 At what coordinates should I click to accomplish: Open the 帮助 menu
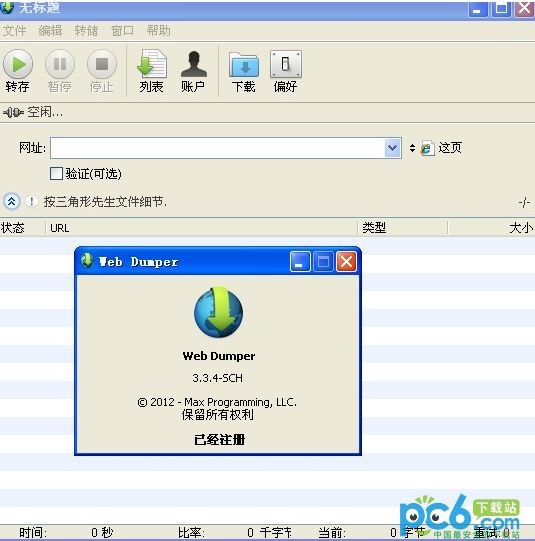tap(159, 30)
